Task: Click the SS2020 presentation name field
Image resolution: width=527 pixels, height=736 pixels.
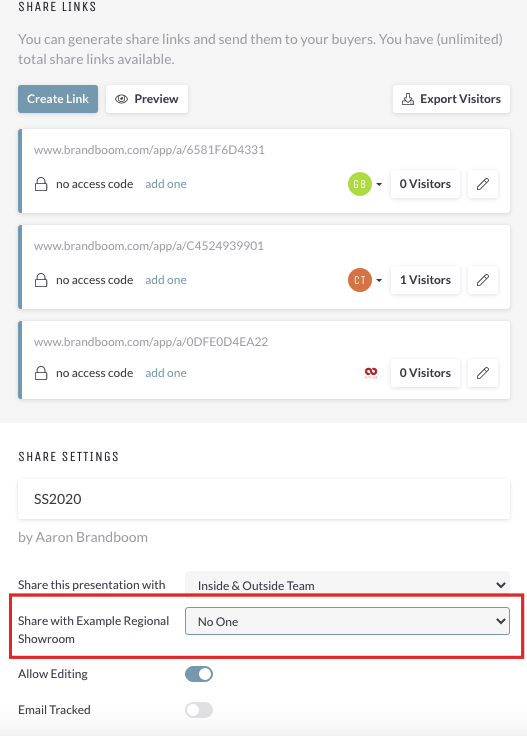Action: (x=264, y=499)
